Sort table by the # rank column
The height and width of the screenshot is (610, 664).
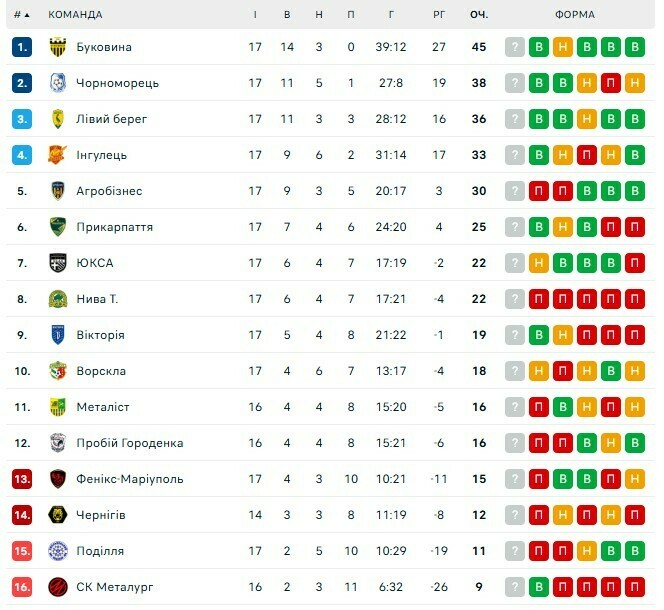(x=22, y=15)
